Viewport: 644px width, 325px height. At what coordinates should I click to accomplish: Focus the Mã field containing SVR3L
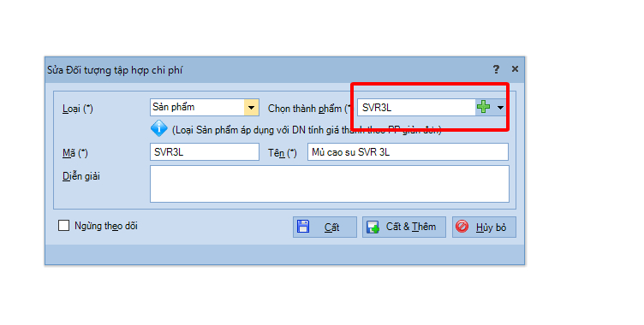tap(205, 152)
